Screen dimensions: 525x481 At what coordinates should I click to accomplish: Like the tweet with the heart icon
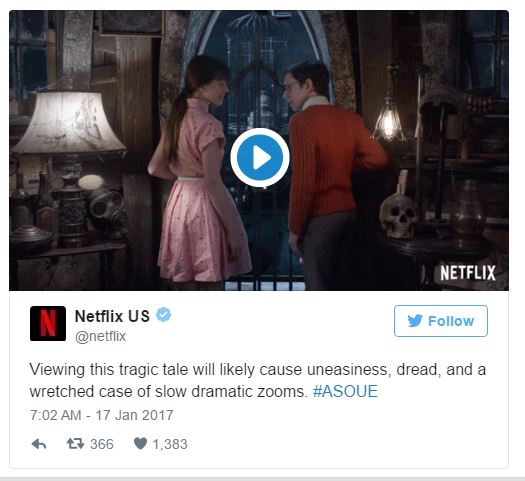(140, 444)
